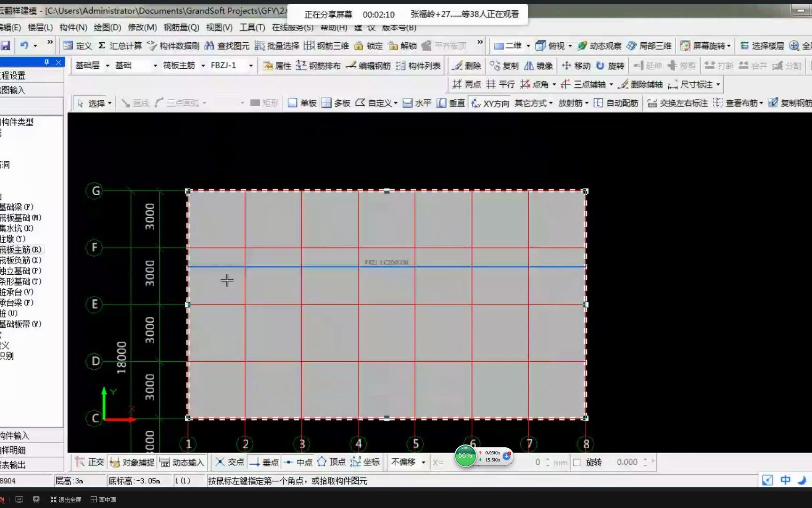The image size is (812, 508).
Task: Click 旋转 rotate tool
Action: [610, 65]
